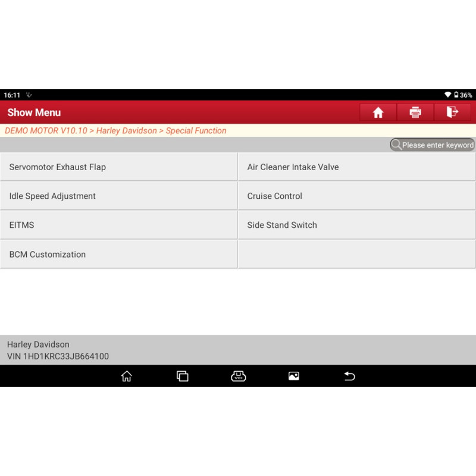
Task: Tap the Home icon in red header
Action: tap(378, 112)
